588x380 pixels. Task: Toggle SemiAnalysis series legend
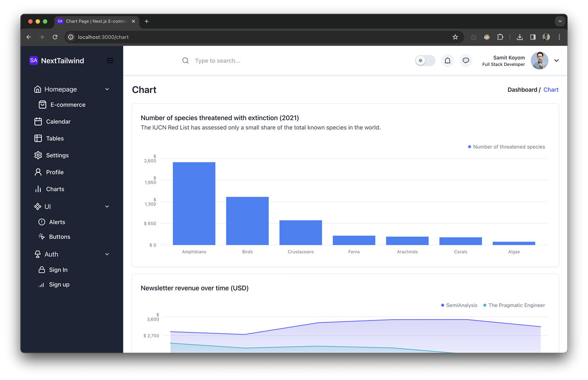pyautogui.click(x=459, y=305)
